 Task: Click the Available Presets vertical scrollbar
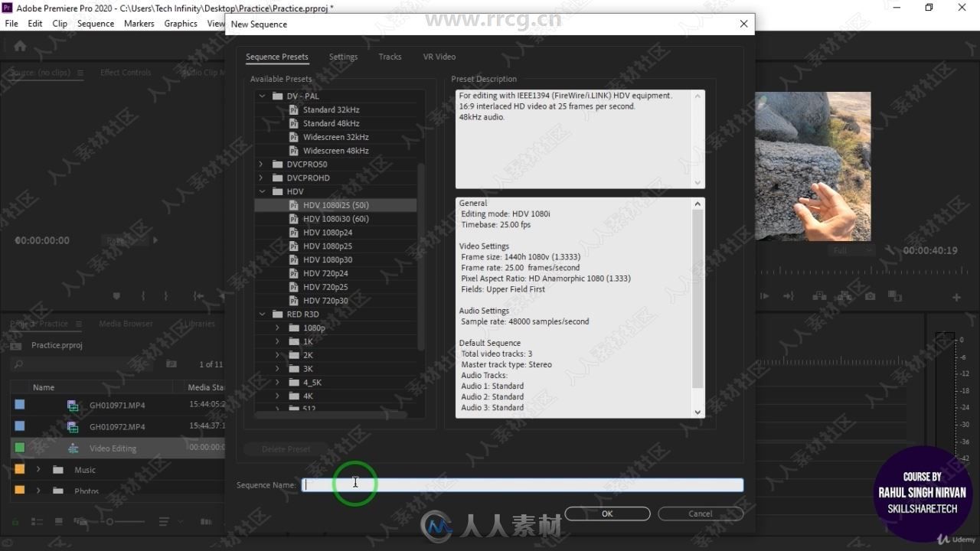coord(420,256)
